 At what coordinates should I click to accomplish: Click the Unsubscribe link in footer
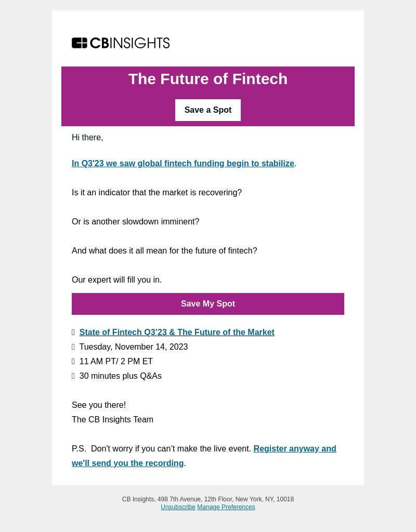(178, 507)
